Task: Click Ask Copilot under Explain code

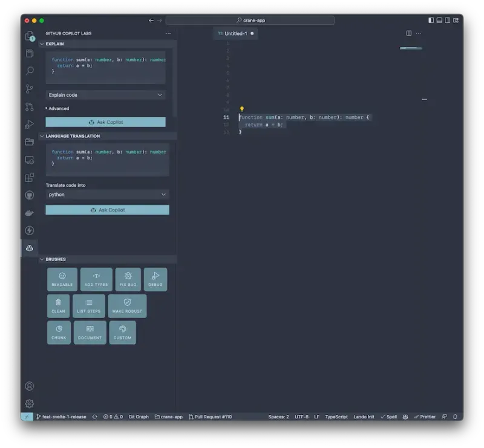Action: (105, 122)
